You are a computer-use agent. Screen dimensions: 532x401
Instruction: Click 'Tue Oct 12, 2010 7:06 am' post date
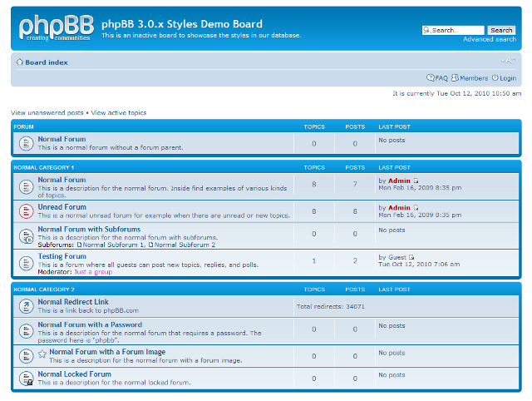point(419,265)
